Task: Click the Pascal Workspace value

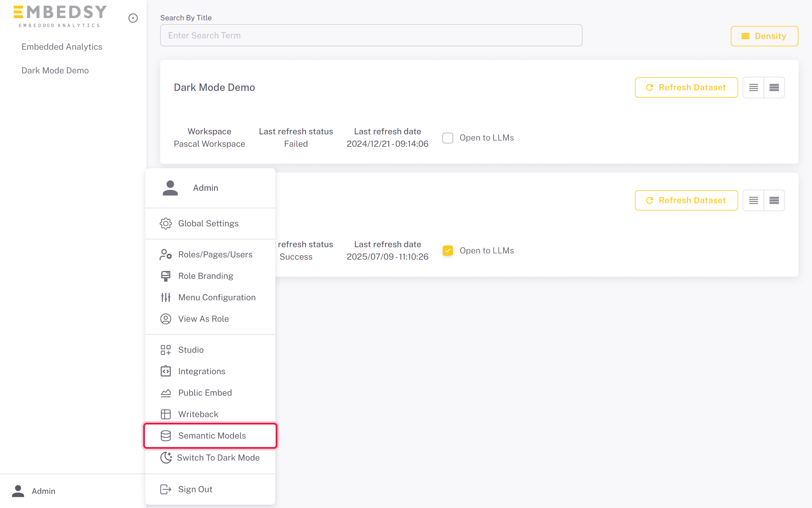Action: click(209, 144)
